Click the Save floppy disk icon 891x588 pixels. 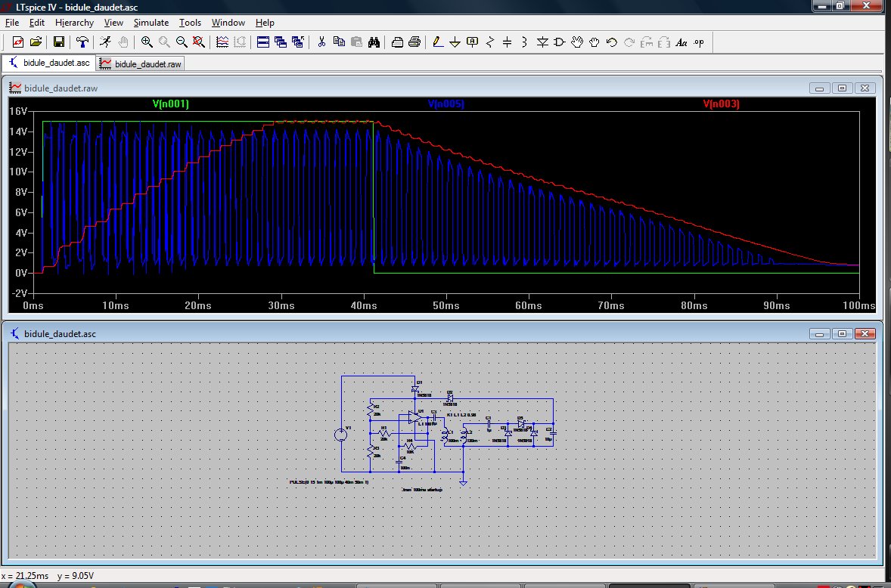pos(58,42)
